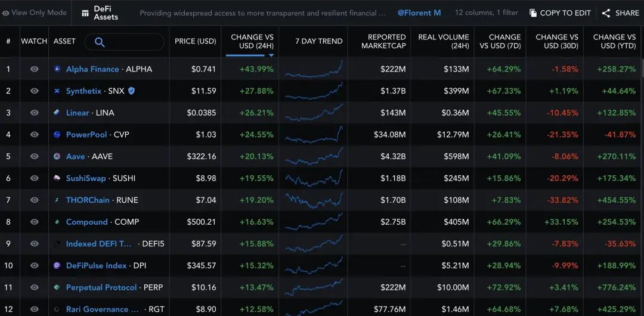
Task: Click the share icon in header
Action: [x=606, y=13]
